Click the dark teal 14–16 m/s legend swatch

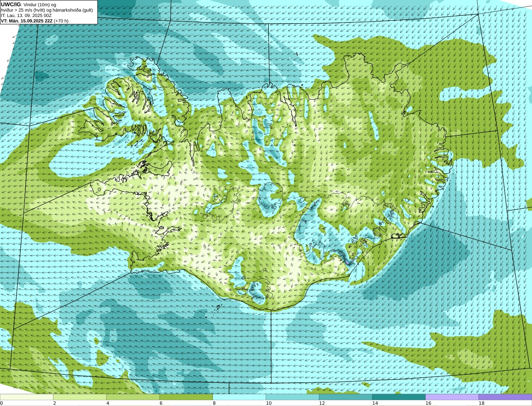pos(399,397)
